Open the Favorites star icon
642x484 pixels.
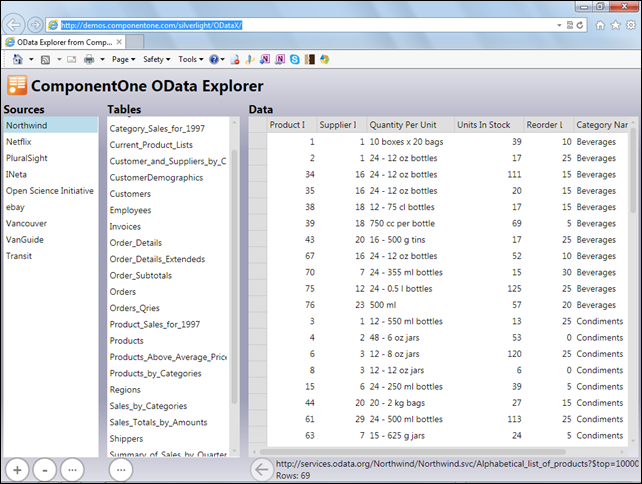pos(615,25)
